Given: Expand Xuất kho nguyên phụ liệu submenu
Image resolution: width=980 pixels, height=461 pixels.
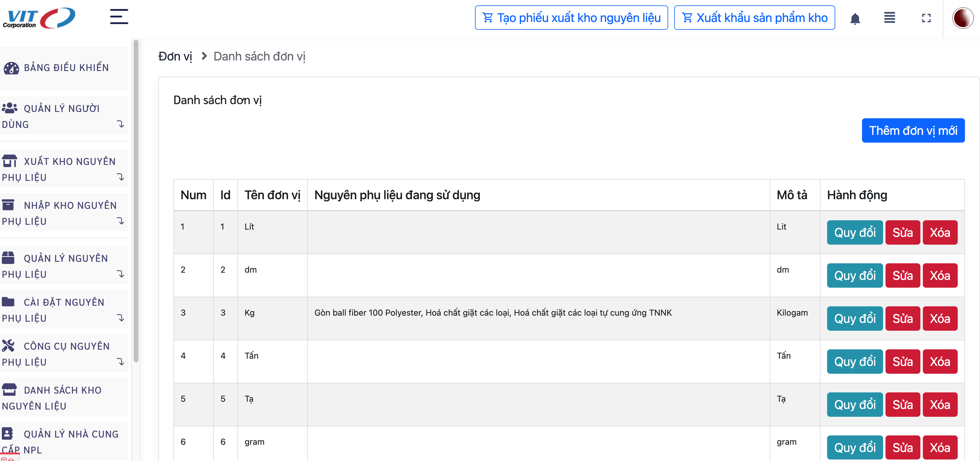Looking at the screenshot, I should (120, 177).
